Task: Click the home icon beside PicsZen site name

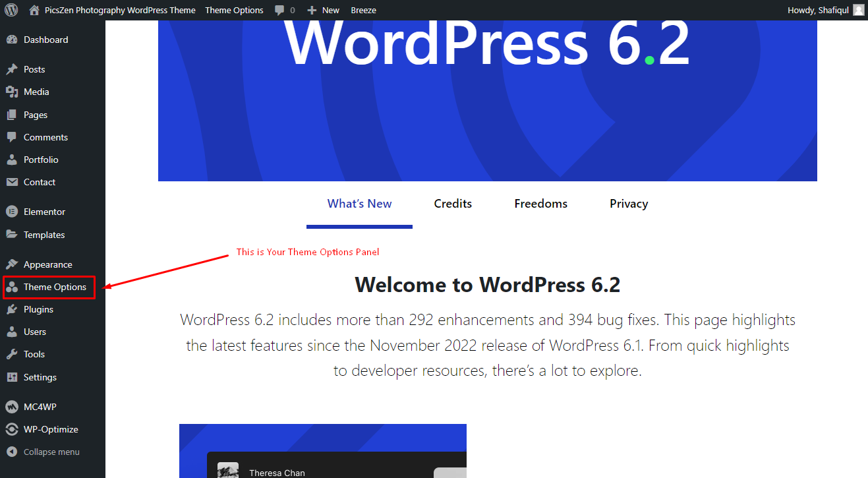Action: 34,10
